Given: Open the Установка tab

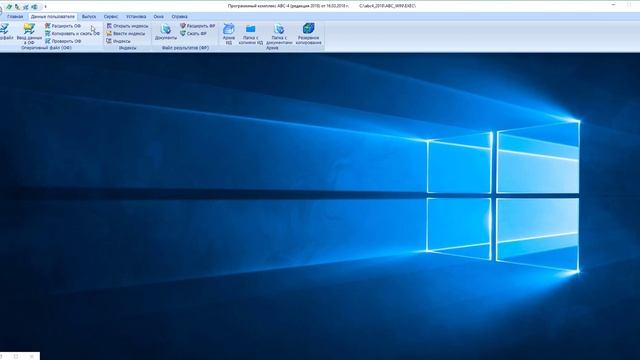Looking at the screenshot, I should coord(136,17).
